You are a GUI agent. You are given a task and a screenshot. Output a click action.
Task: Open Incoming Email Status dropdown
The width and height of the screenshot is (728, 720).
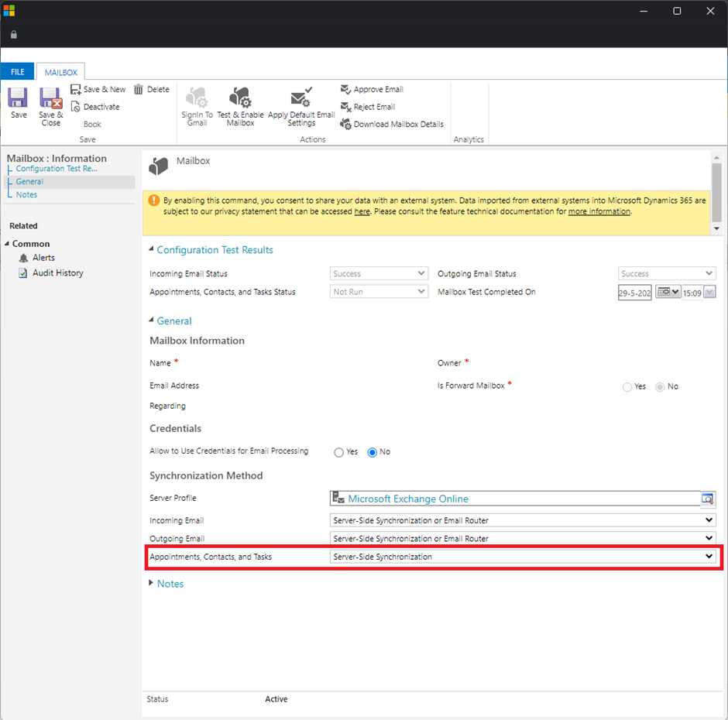pyautogui.click(x=379, y=273)
